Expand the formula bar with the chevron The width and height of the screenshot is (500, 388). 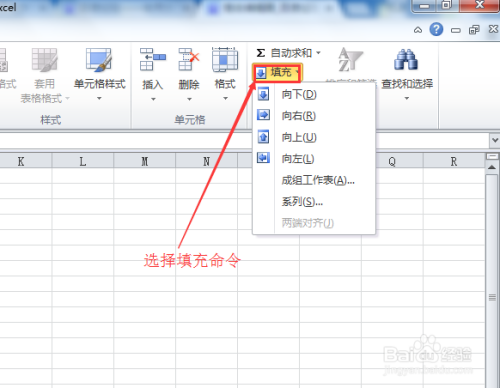[x=495, y=140]
